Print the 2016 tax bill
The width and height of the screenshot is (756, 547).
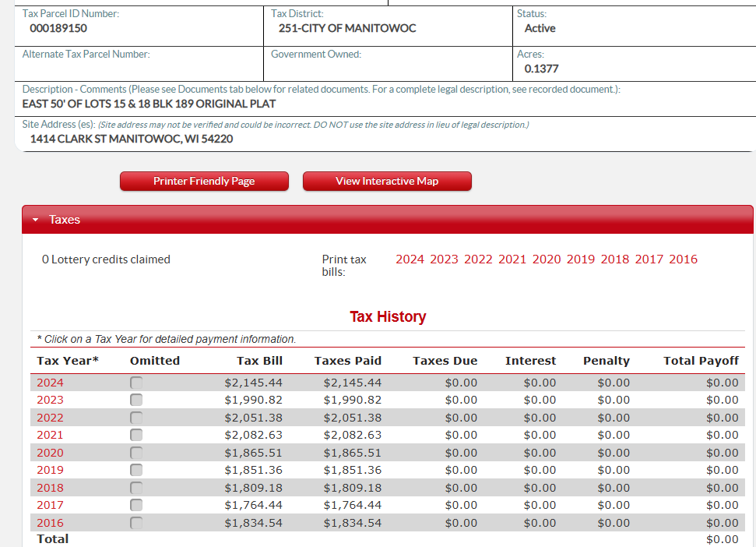click(x=683, y=259)
